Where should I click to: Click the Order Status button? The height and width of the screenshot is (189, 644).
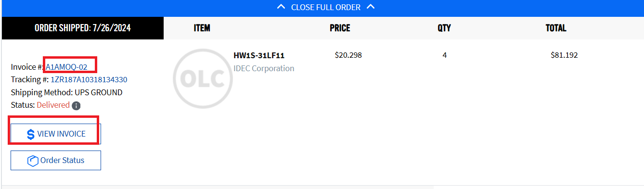[x=56, y=160]
